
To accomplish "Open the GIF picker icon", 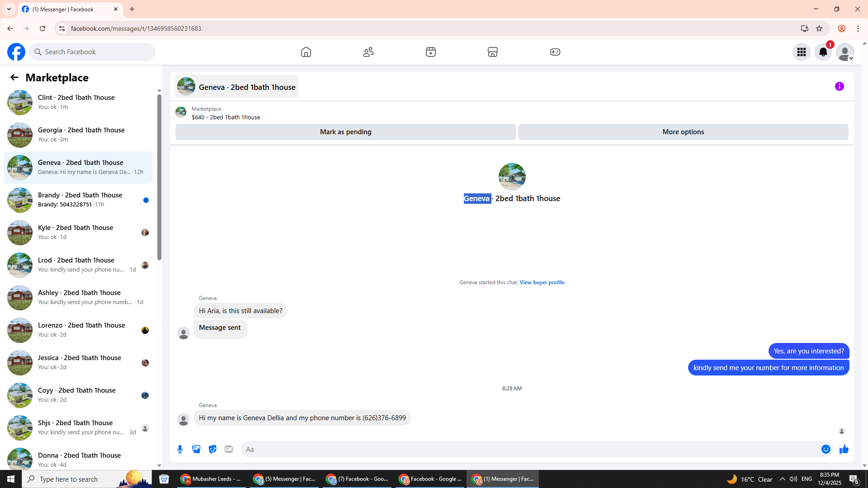I will tap(229, 449).
